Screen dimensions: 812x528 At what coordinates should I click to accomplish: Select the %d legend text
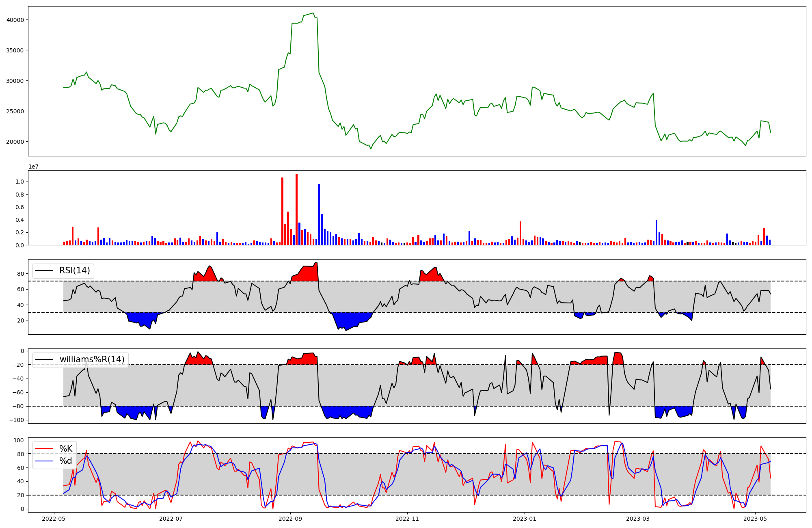(x=66, y=461)
